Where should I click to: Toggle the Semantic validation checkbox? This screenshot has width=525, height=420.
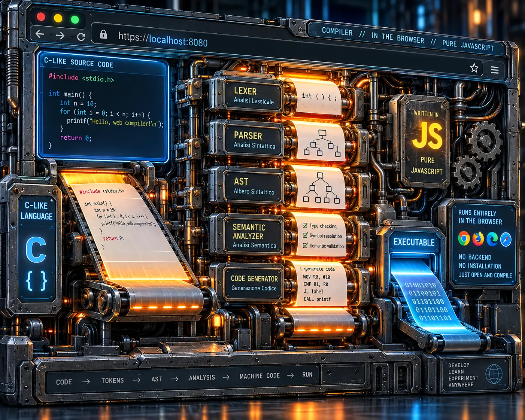click(x=305, y=246)
